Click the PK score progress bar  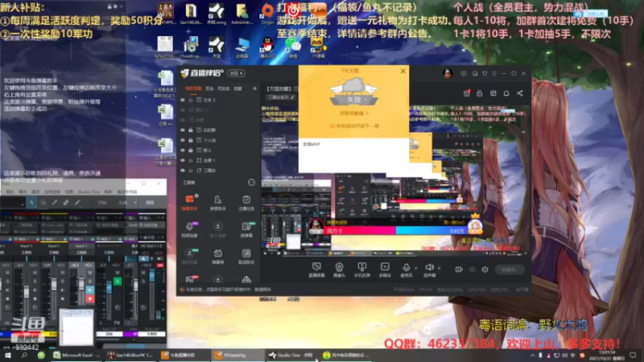[x=395, y=231]
